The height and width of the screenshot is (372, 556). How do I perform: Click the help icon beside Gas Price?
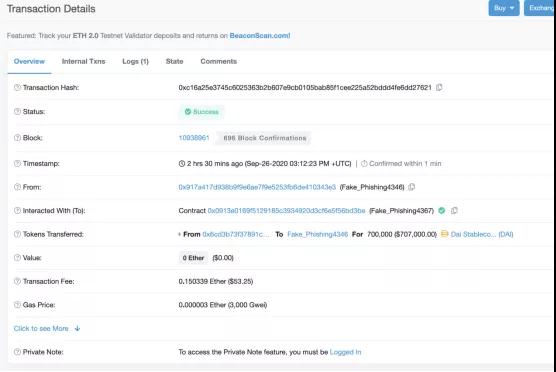click(17, 305)
